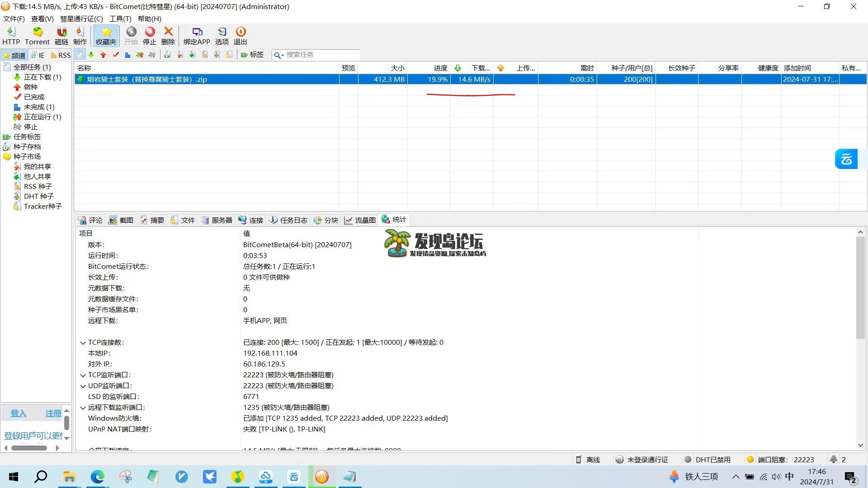Switch to the 文件 detail tab
Screen dimensions: 868x488
pos(183,220)
